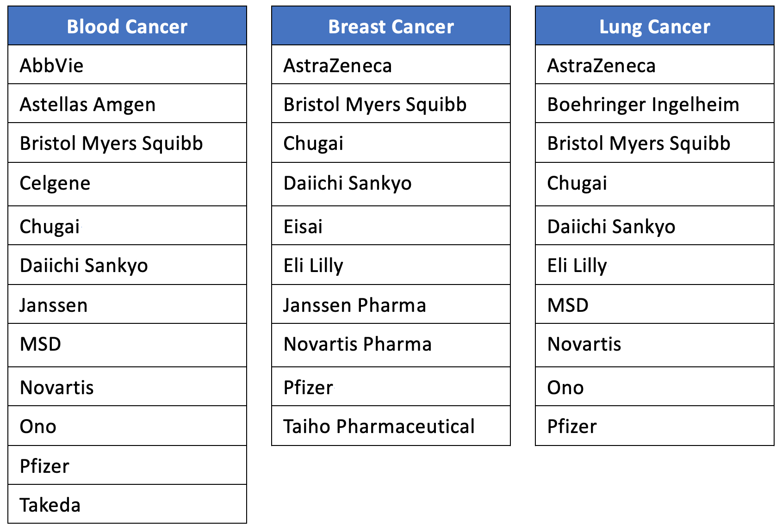The height and width of the screenshot is (532, 782).
Task: Select the Novartis Pharma cell
Action: tap(357, 344)
